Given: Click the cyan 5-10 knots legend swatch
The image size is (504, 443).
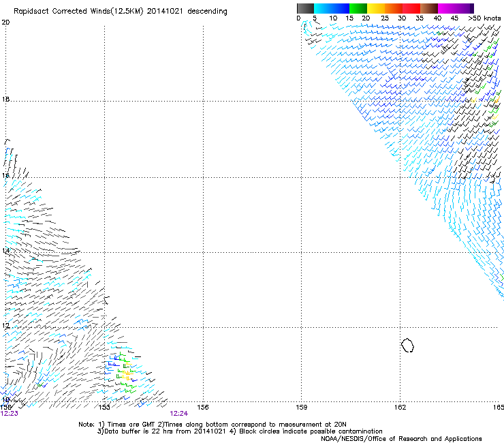Looking at the screenshot, I should (322, 8).
